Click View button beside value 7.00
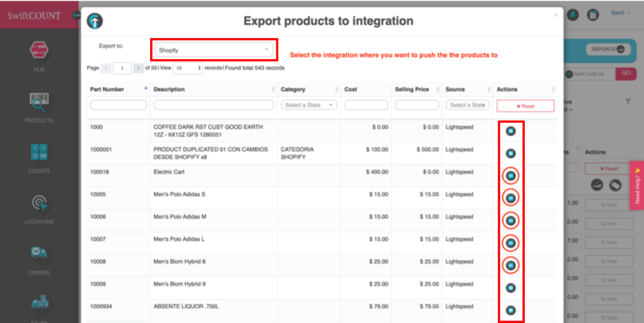The width and height of the screenshot is (644, 323). click(x=609, y=243)
